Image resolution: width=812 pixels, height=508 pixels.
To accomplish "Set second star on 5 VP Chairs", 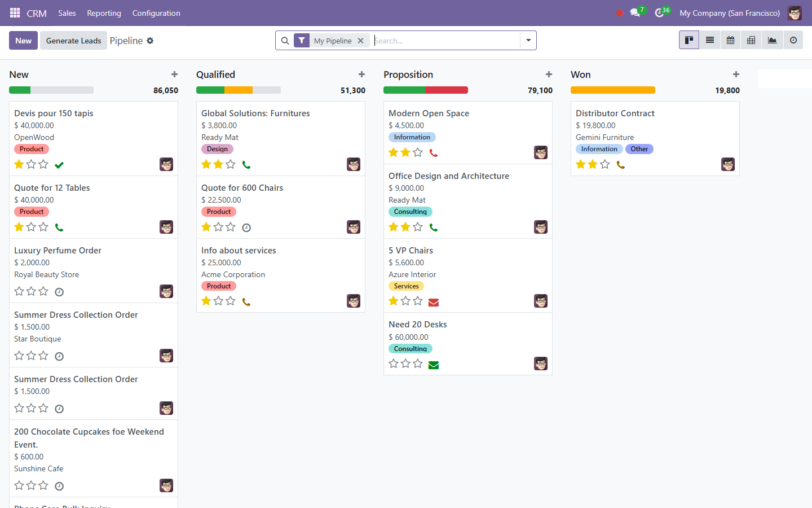I will [x=405, y=301].
